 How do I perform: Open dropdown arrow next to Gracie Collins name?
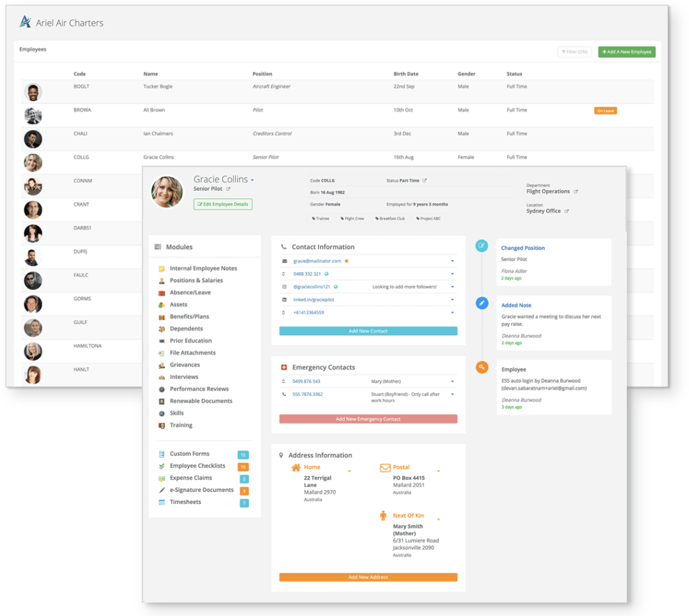pos(252,180)
